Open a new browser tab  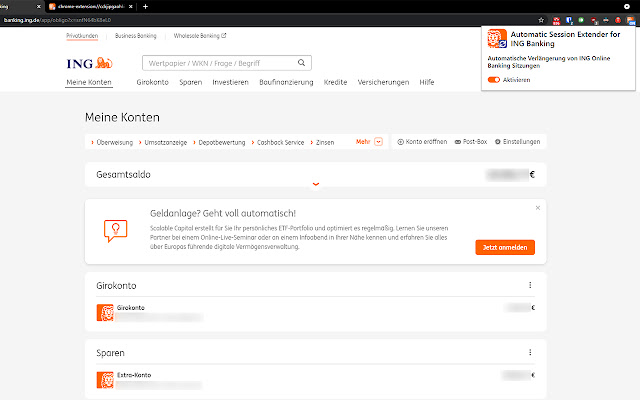click(x=145, y=7)
